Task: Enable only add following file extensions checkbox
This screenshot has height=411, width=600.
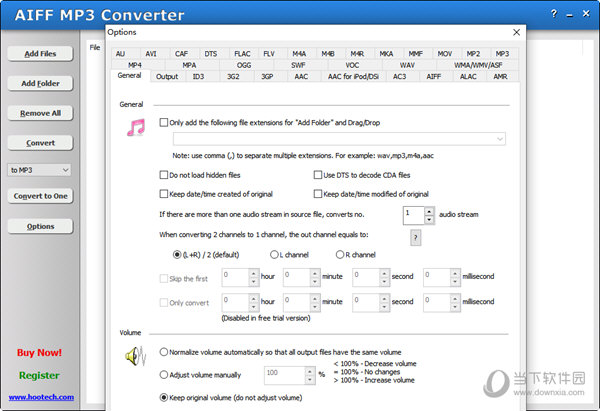Action: [x=163, y=122]
